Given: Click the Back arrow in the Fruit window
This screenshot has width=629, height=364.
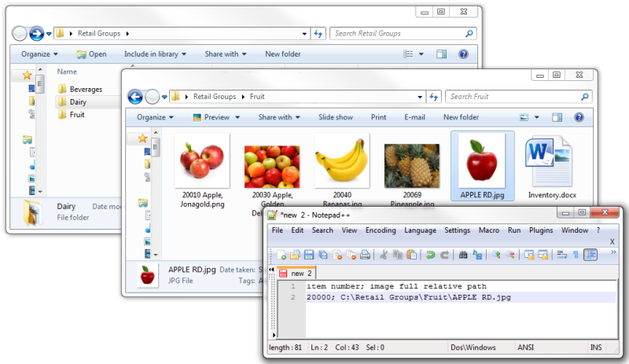Looking at the screenshot, I should click(135, 97).
